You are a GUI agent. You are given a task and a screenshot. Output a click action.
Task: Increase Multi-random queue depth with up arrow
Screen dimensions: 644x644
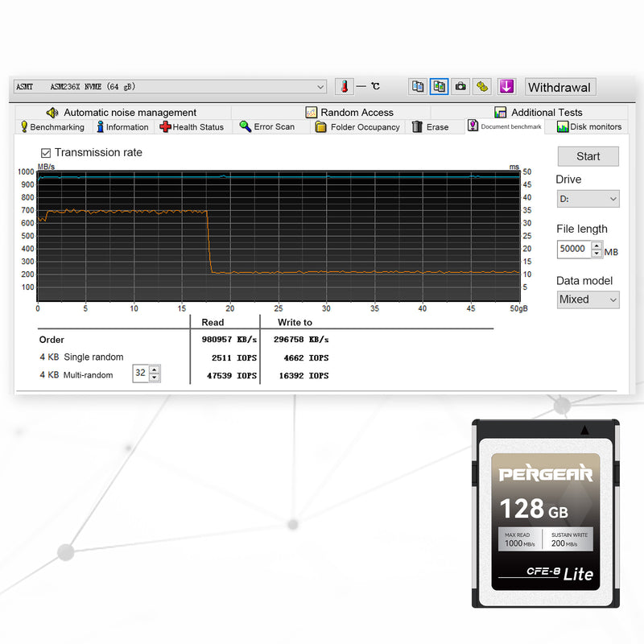(155, 369)
